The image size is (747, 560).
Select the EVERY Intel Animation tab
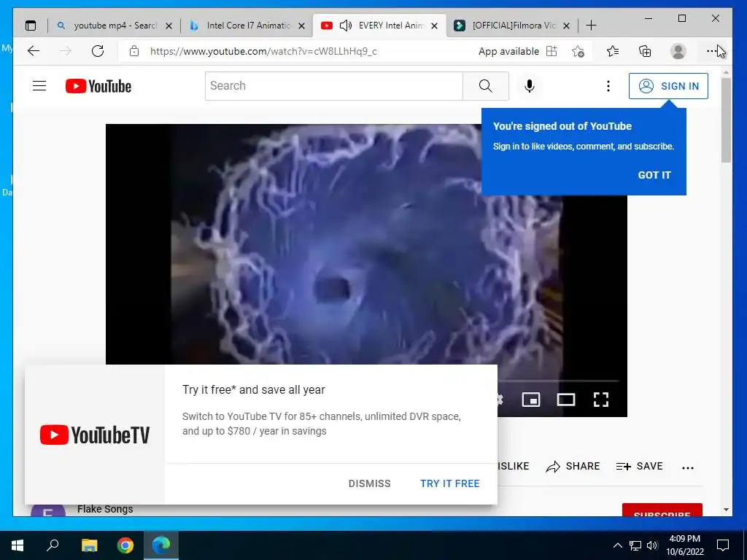[x=391, y=26]
